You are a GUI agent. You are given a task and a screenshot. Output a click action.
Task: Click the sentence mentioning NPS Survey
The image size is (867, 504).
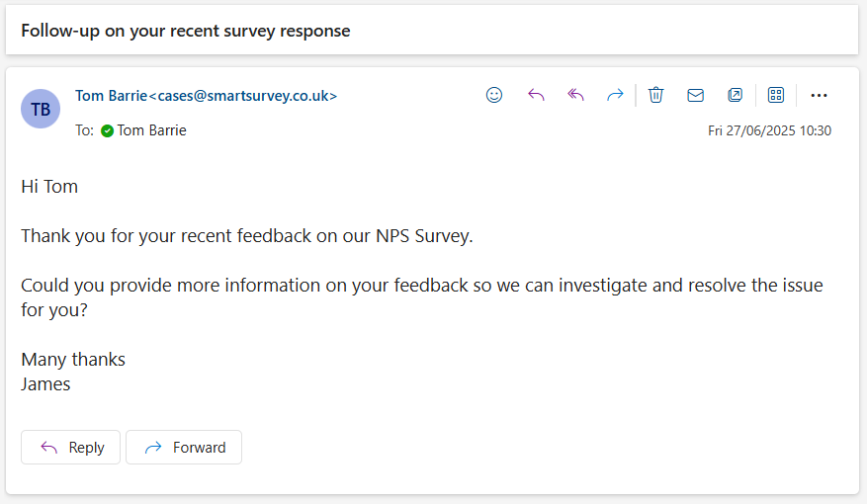[247, 236]
